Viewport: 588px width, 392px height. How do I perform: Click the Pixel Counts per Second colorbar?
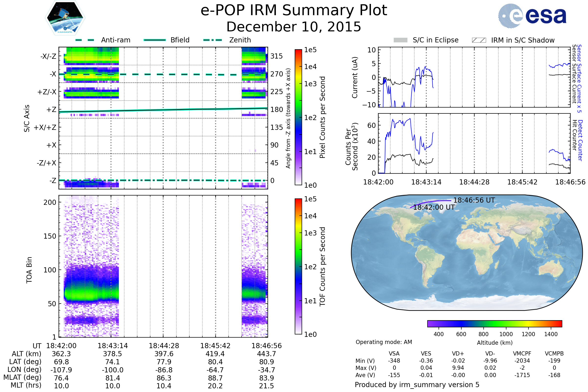click(x=298, y=117)
